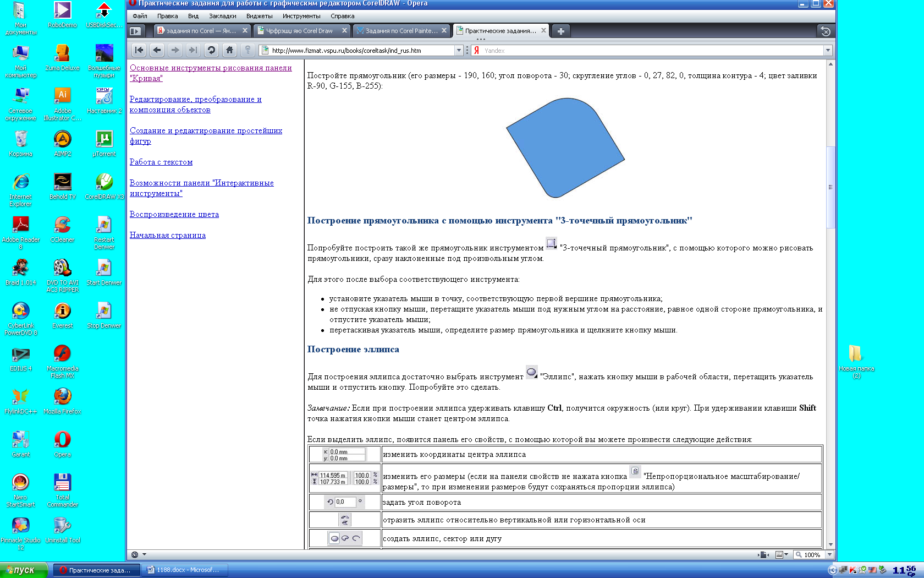Click the Opera Link sync icon in status bar

(x=135, y=554)
